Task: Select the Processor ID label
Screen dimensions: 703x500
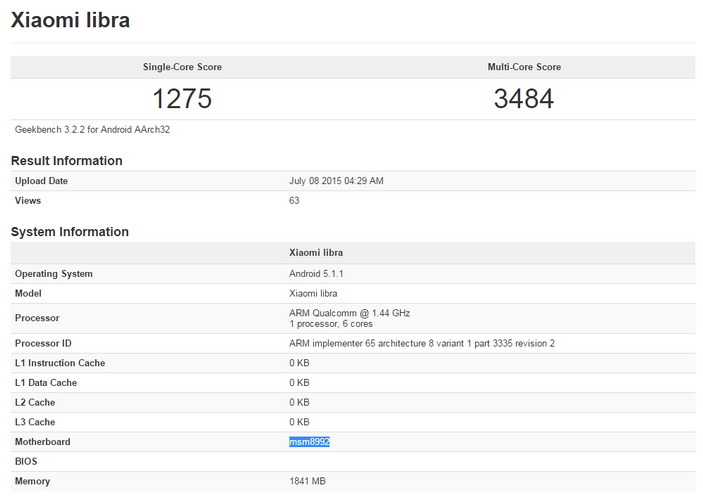Action: pyautogui.click(x=43, y=343)
